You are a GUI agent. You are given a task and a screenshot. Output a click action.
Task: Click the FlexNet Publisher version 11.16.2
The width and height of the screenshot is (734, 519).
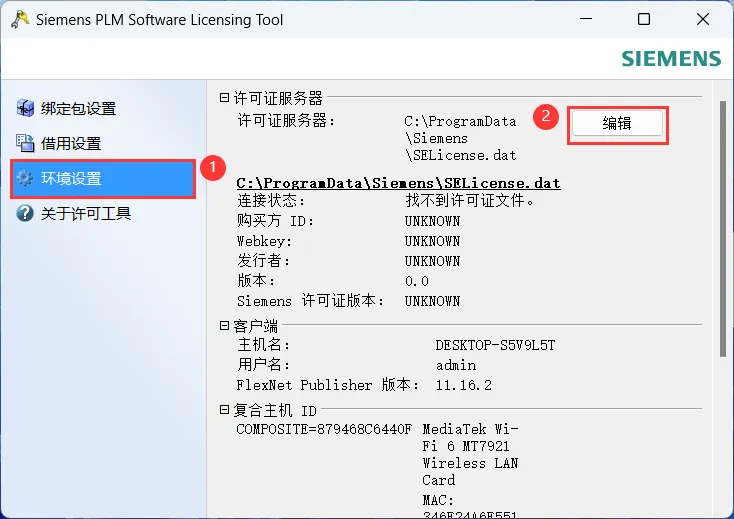[464, 385]
